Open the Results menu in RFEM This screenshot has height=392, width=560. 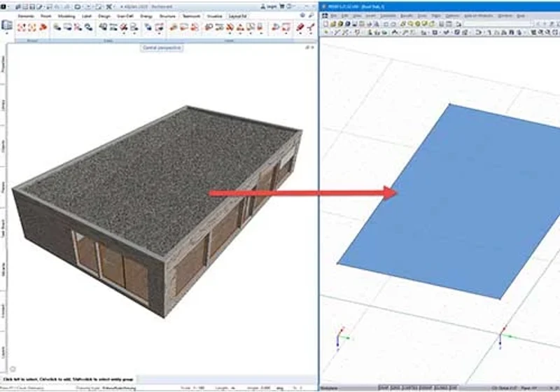point(406,16)
